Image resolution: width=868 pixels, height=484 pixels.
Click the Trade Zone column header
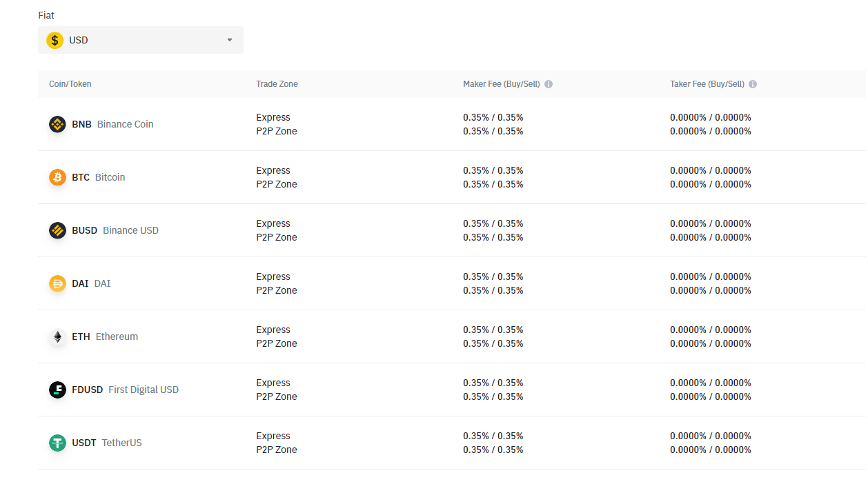tap(277, 83)
